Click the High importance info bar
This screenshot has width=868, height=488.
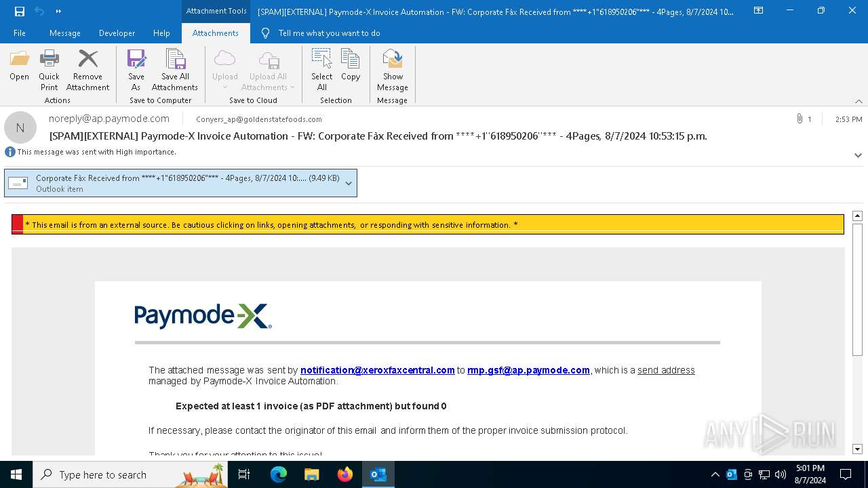[x=90, y=152]
